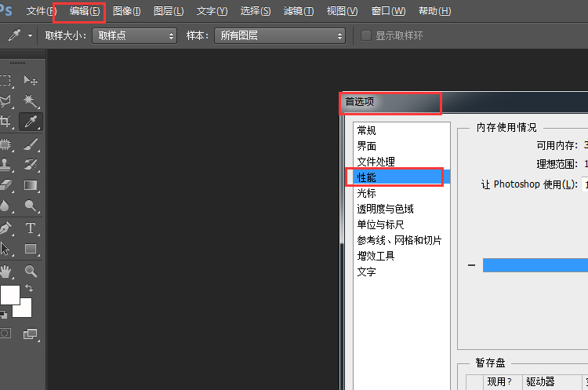Open the 窗口 menu
588x390 pixels.
(x=388, y=11)
